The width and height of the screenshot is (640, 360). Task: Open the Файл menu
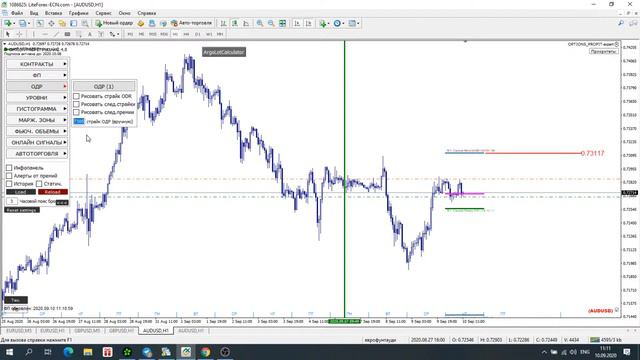click(x=17, y=13)
